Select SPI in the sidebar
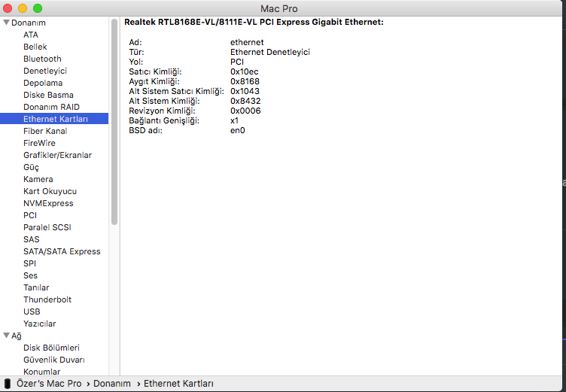The height and width of the screenshot is (392, 566). coord(29,263)
